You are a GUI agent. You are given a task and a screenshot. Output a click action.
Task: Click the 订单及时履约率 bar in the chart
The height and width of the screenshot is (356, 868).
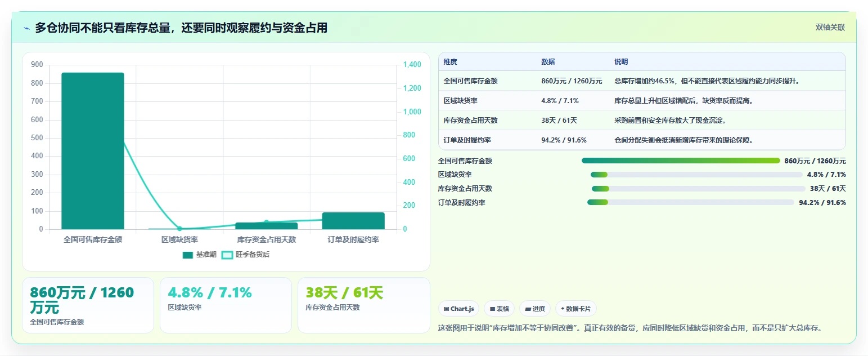(x=353, y=221)
